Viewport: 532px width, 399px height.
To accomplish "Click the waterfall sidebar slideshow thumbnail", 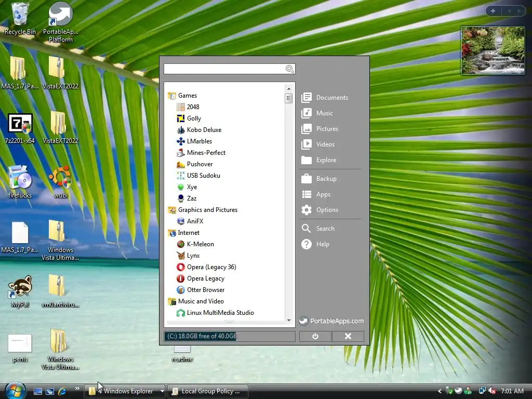I will (493, 50).
